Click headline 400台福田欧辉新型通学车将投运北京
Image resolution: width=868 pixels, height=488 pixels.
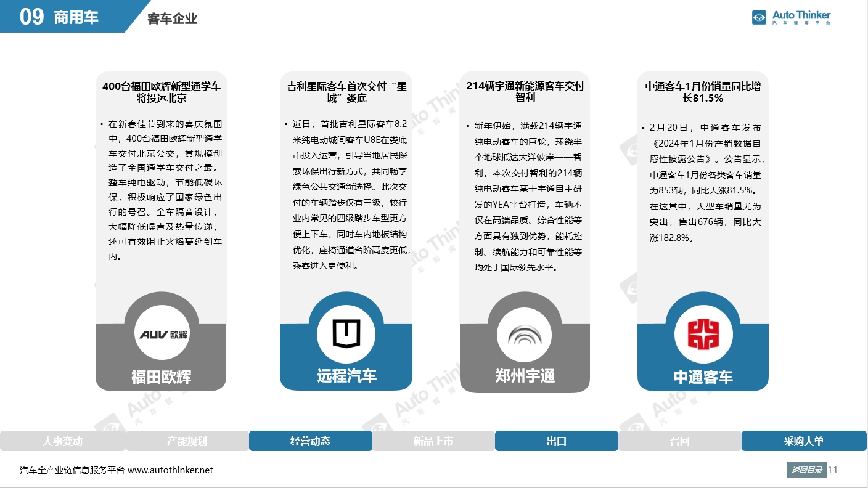tap(162, 92)
